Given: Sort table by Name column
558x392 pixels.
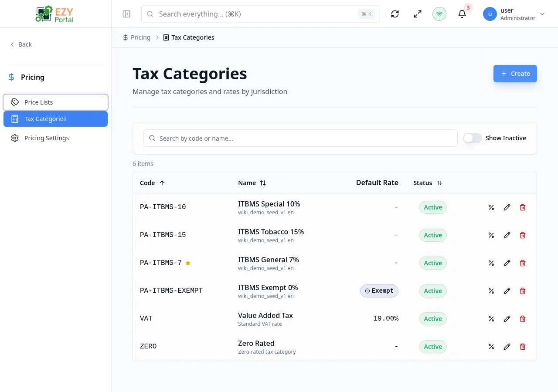Looking at the screenshot, I should click(x=252, y=183).
